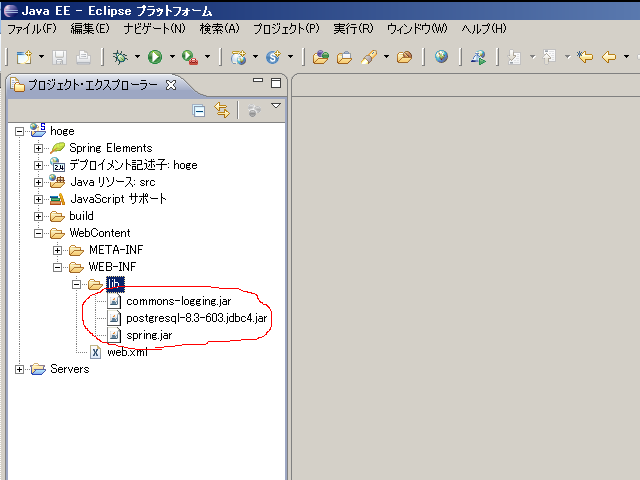Expand the META-INF folder
Image resolution: width=640 pixels, height=480 pixels.
(58, 250)
